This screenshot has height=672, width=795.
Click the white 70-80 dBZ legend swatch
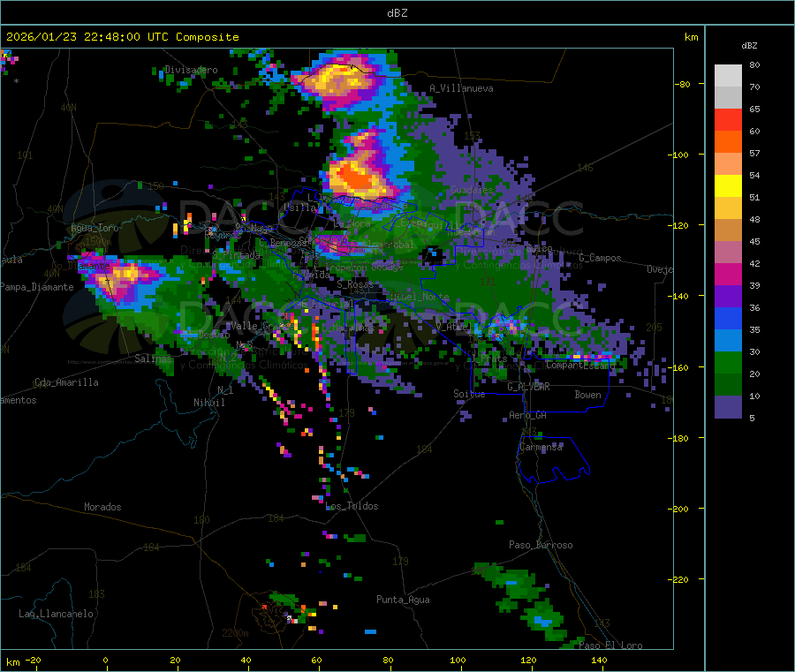[x=728, y=76]
